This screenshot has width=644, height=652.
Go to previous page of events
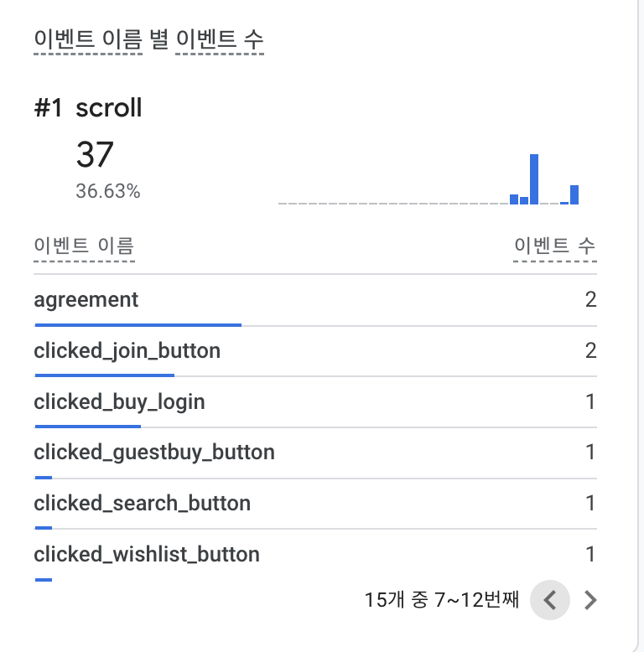[550, 600]
